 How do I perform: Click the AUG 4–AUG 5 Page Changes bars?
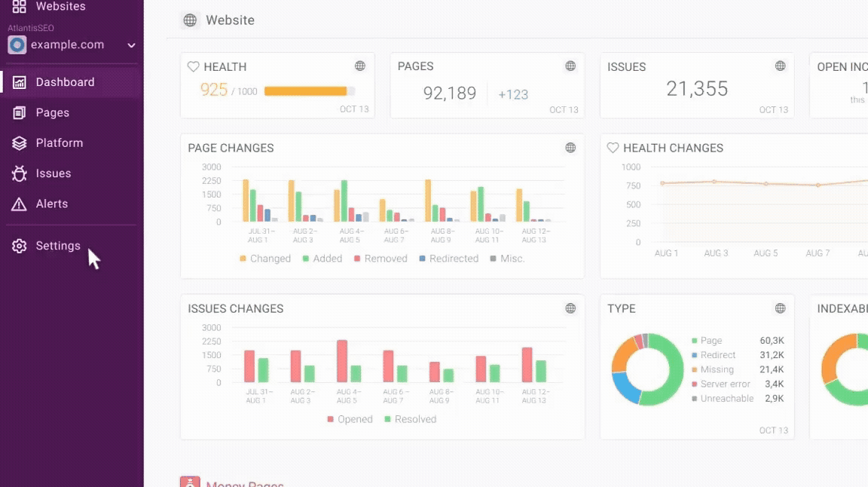point(351,201)
